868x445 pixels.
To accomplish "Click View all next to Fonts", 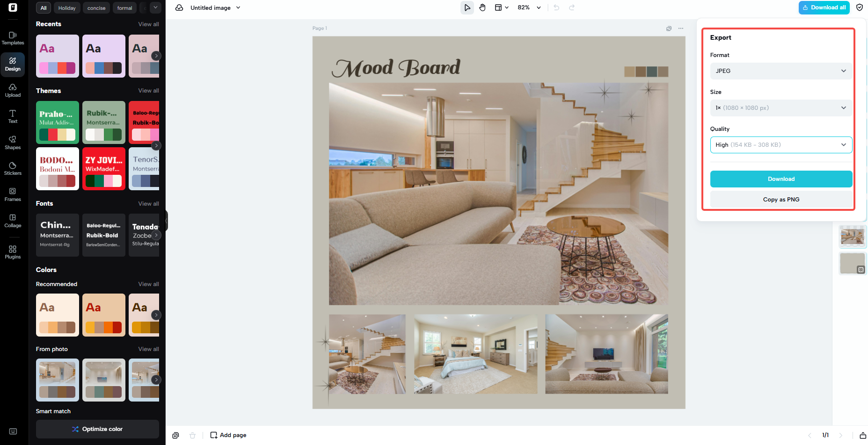I will tap(148, 204).
